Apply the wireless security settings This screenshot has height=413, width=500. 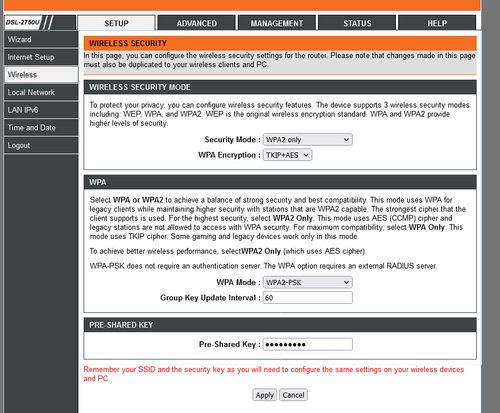tap(264, 395)
